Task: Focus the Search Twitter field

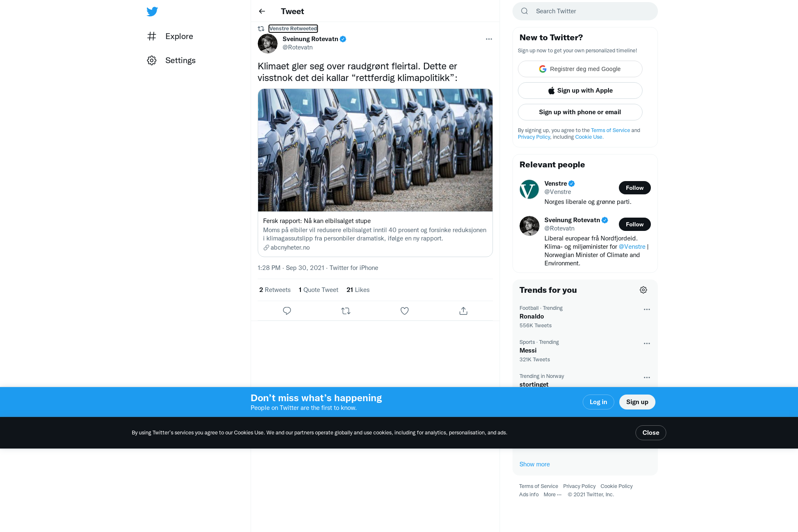Action: point(585,11)
